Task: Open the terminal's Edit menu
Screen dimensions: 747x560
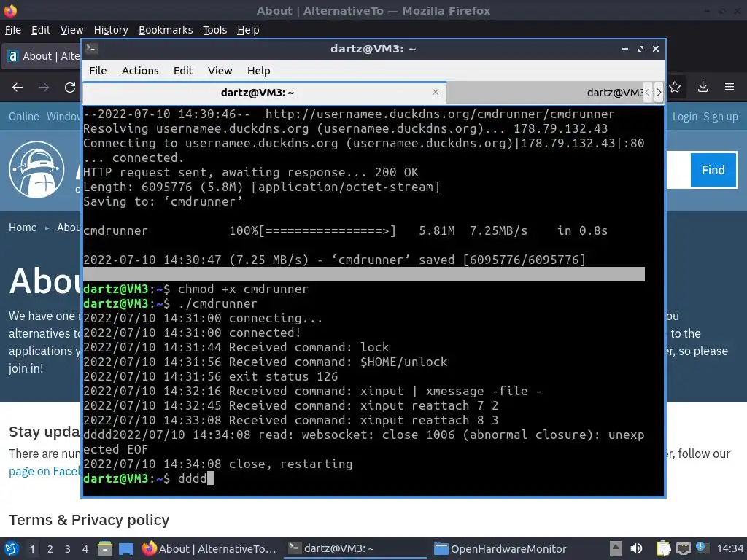Action: (183, 71)
